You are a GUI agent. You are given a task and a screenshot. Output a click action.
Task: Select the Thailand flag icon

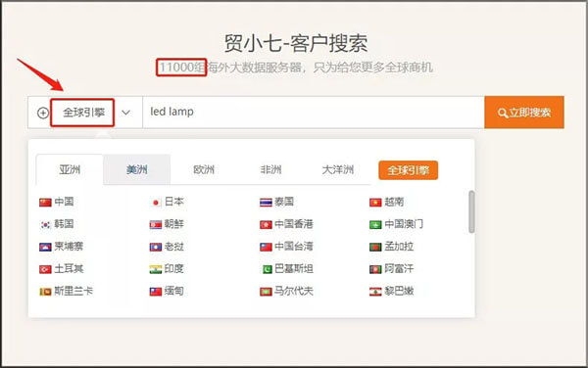266,203
